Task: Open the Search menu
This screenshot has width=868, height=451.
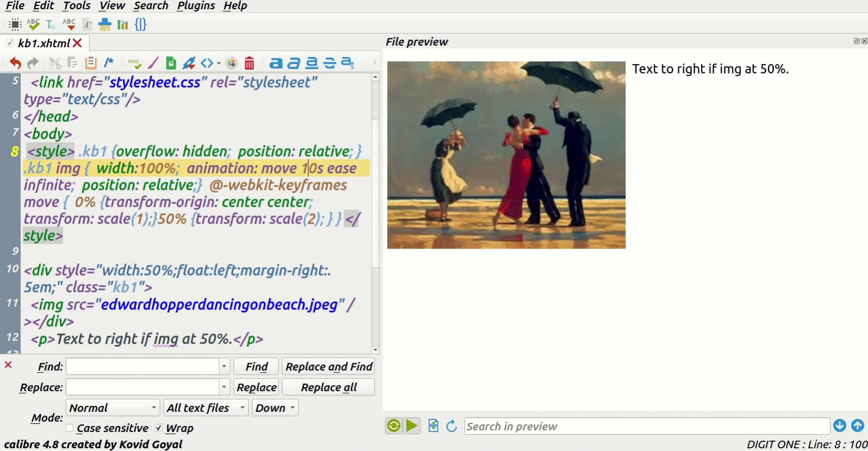Action: tap(151, 6)
